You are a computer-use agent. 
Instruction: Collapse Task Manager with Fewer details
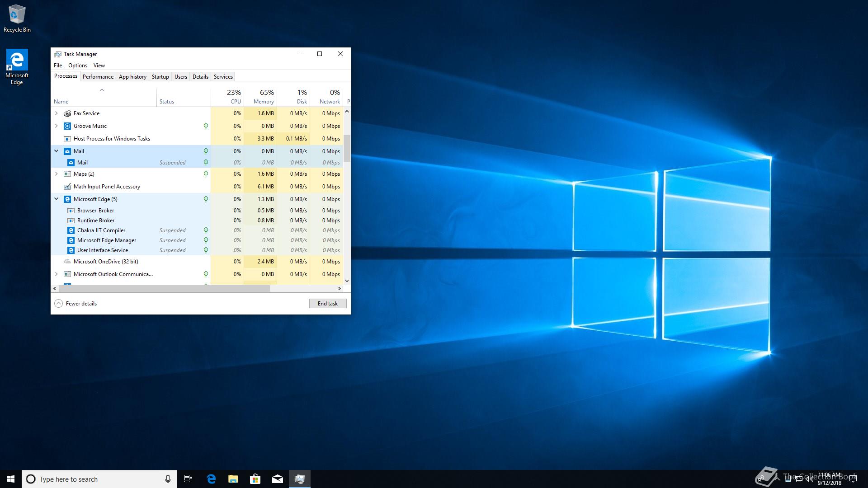75,304
